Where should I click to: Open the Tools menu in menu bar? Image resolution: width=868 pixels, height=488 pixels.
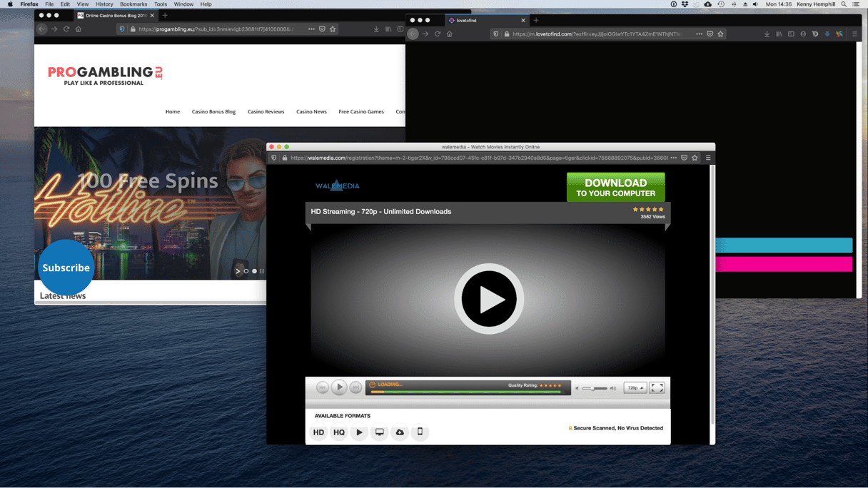[x=161, y=4]
